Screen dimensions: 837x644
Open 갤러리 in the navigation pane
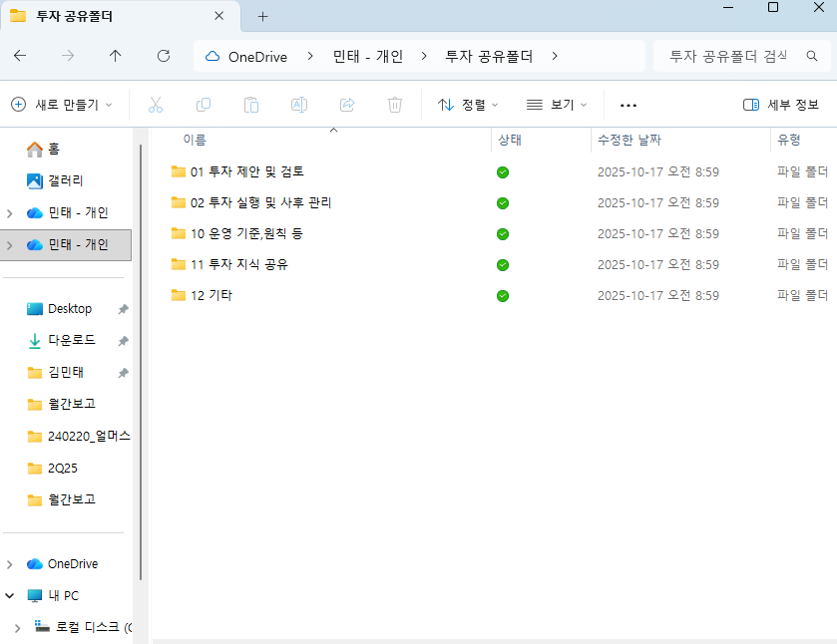(x=55, y=180)
